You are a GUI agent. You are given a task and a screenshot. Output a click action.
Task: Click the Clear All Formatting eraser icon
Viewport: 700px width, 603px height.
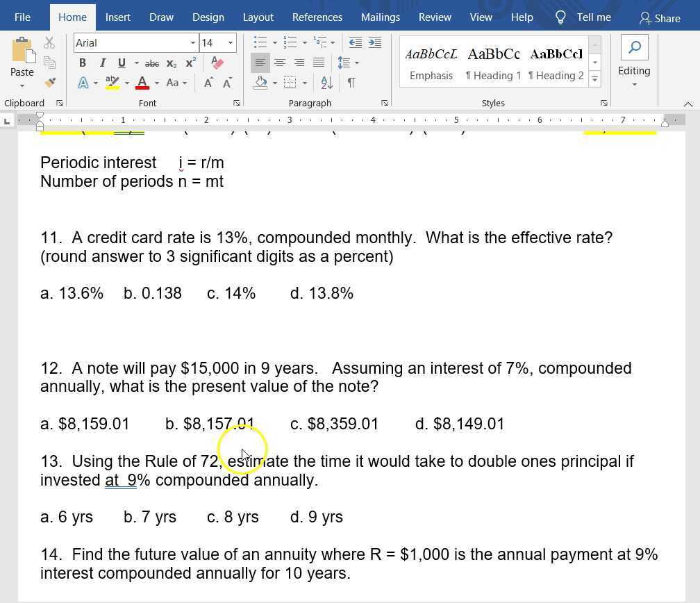pyautogui.click(x=217, y=63)
